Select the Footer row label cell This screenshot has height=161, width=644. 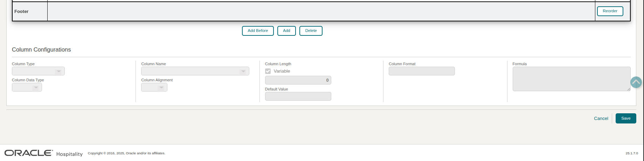tap(30, 12)
